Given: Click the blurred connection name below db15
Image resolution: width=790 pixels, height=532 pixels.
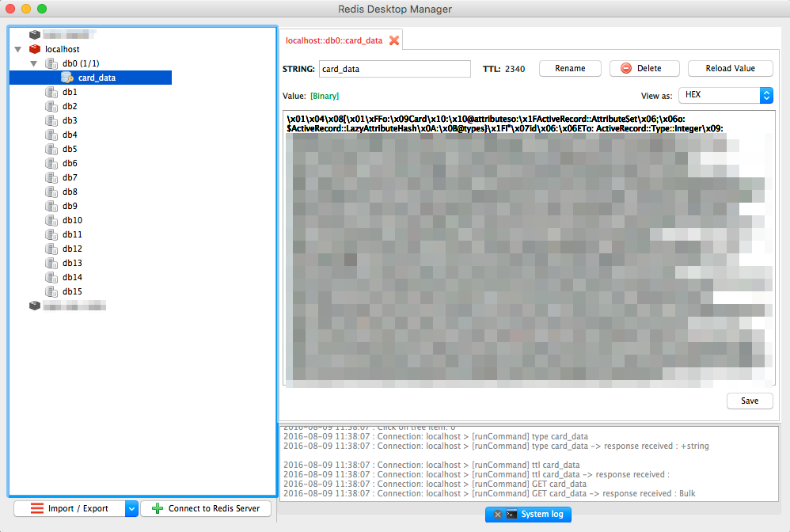Looking at the screenshot, I should pyautogui.click(x=74, y=306).
